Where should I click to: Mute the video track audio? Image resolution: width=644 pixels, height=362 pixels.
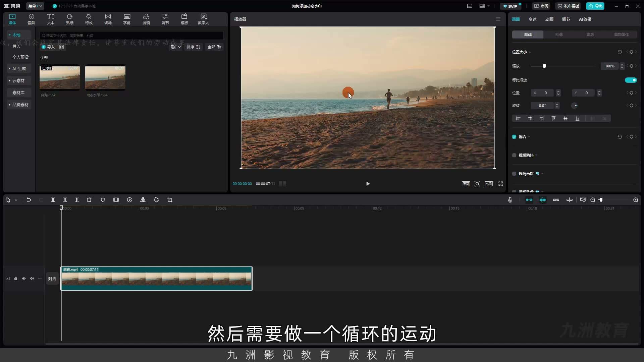coord(32,279)
